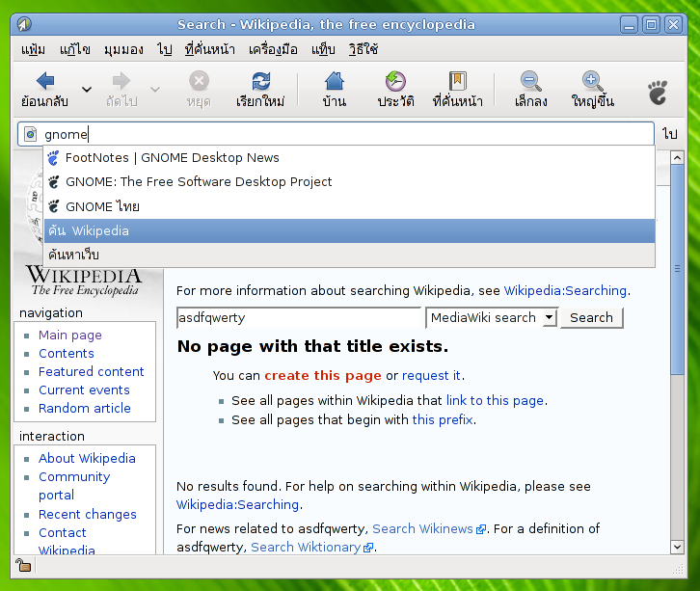Click the Back arrow toolbar icon
This screenshot has height=591, width=700.
pos(45,81)
